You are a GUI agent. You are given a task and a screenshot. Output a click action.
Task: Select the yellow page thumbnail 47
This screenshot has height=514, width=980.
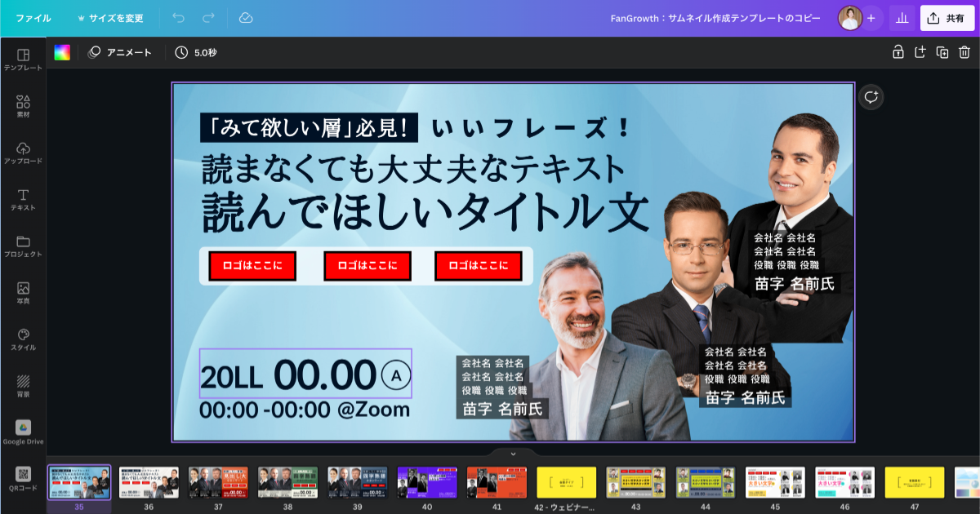[915, 482]
